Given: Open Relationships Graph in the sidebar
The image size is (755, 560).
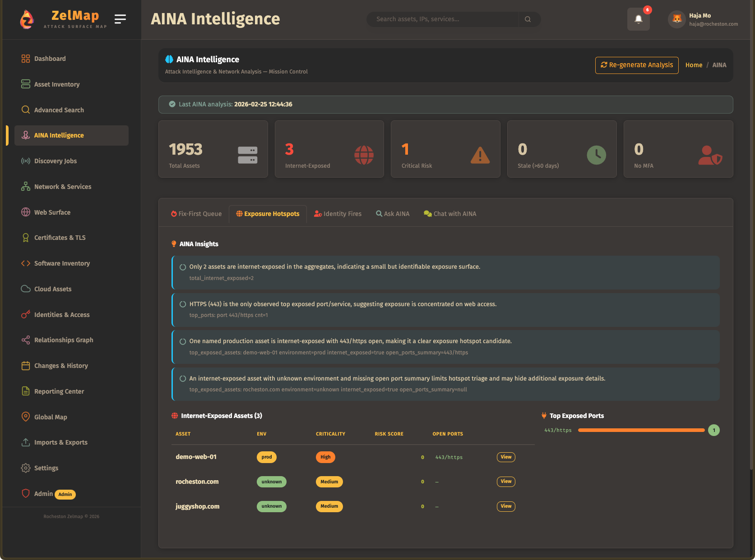Looking at the screenshot, I should click(x=64, y=340).
